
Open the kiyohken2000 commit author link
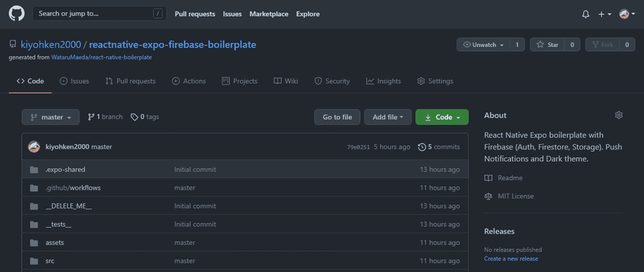click(68, 147)
